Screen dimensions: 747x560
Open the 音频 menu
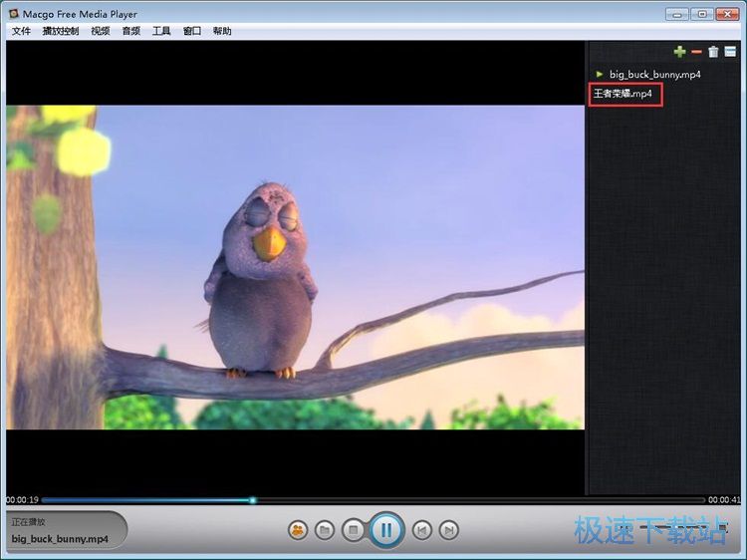coord(131,31)
